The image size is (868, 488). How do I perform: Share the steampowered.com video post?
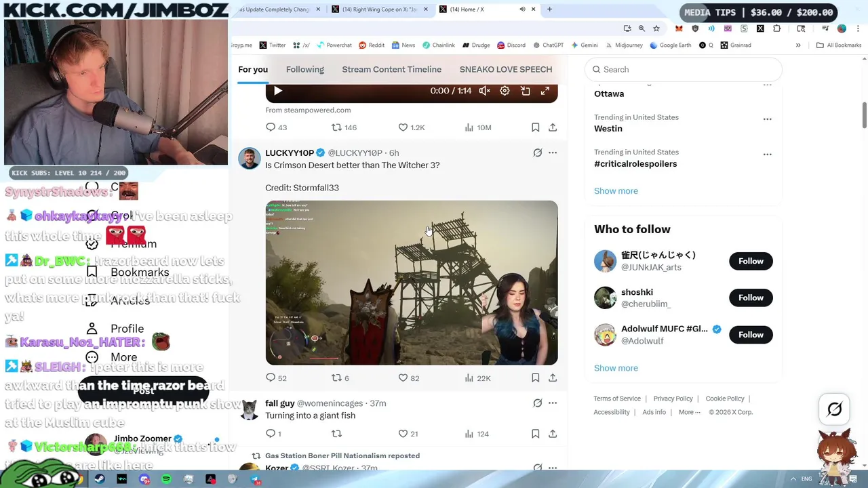coord(553,127)
